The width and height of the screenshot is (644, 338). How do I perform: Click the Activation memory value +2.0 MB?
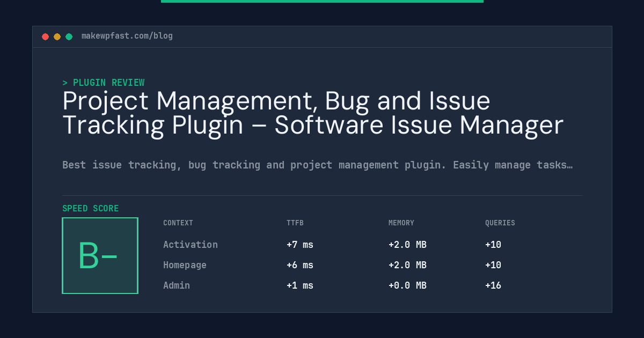(407, 245)
